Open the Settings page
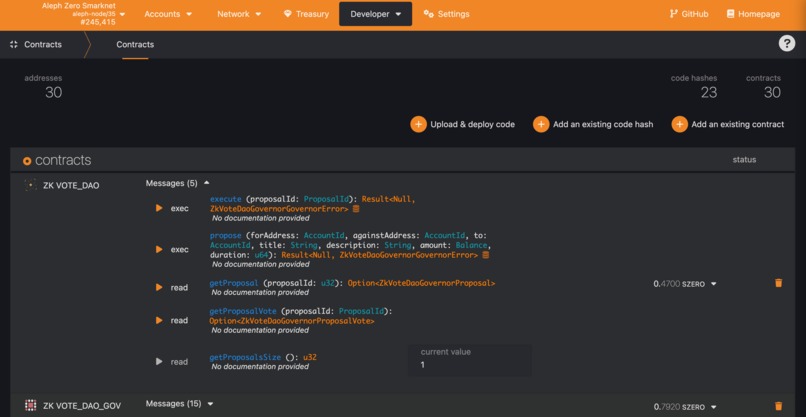This screenshot has height=417, width=806. click(x=447, y=14)
